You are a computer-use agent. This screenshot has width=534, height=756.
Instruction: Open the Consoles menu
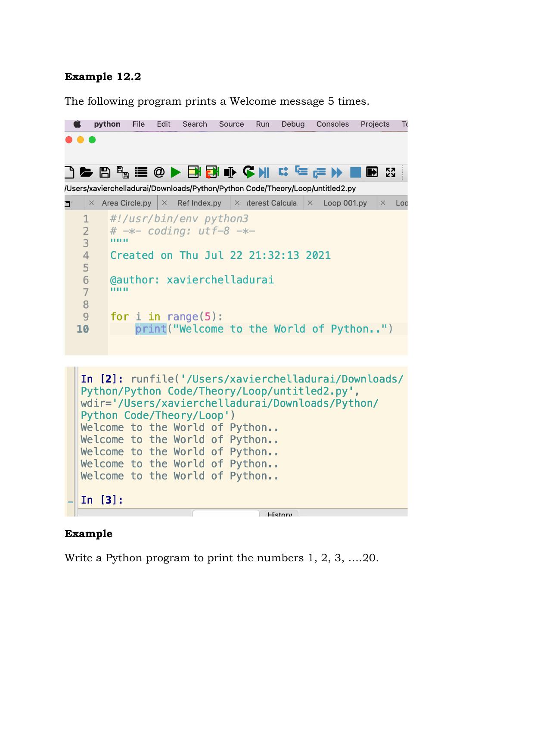332,124
